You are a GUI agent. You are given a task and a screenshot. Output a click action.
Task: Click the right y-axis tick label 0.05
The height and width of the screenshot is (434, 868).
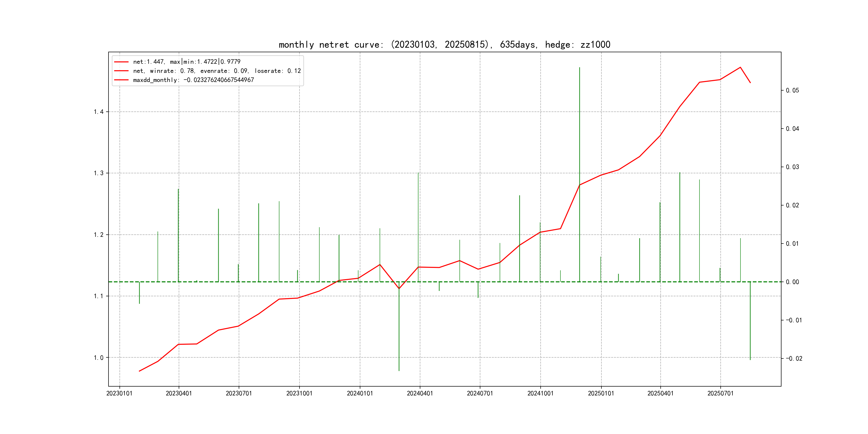coord(792,90)
